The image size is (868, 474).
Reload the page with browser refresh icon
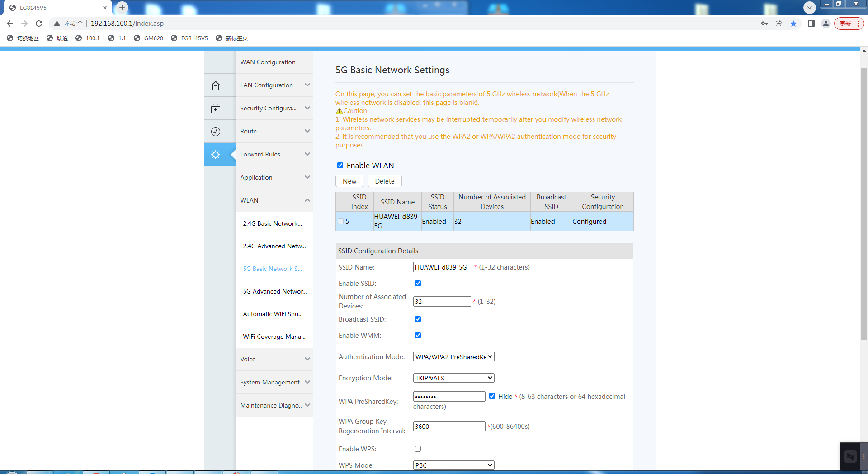[39, 24]
